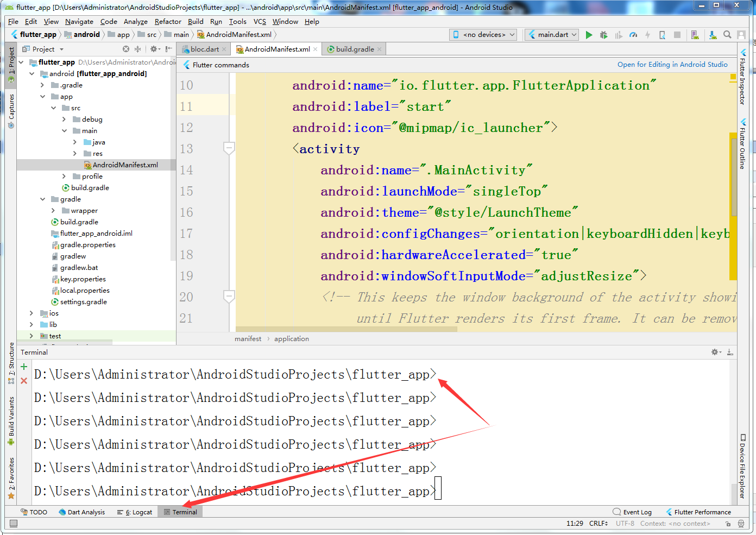Fold the activity tag at line 13

tap(229, 148)
